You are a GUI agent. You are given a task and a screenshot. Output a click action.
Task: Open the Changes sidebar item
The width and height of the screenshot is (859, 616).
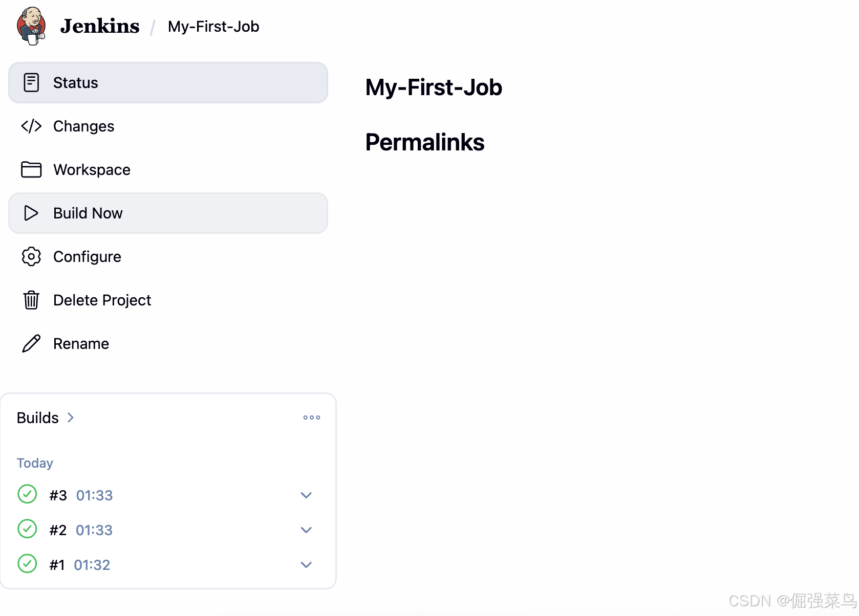click(83, 126)
